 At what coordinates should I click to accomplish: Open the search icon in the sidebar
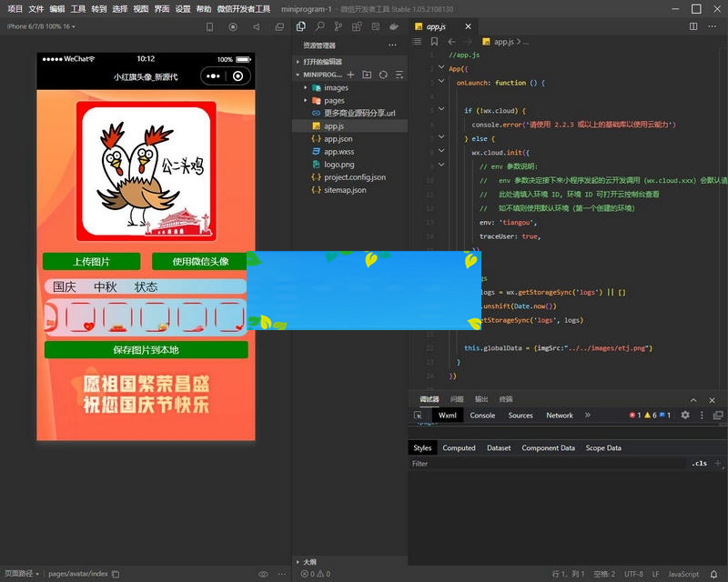click(319, 27)
